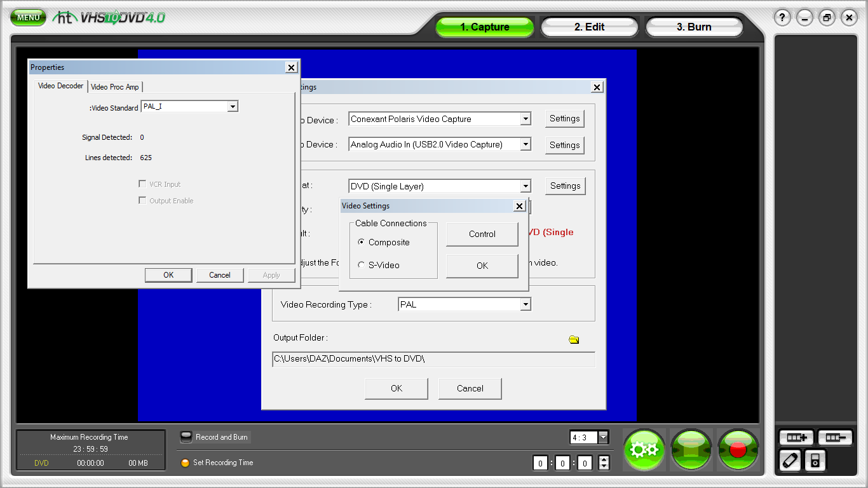Increase recording time with the up arrow

click(604, 459)
